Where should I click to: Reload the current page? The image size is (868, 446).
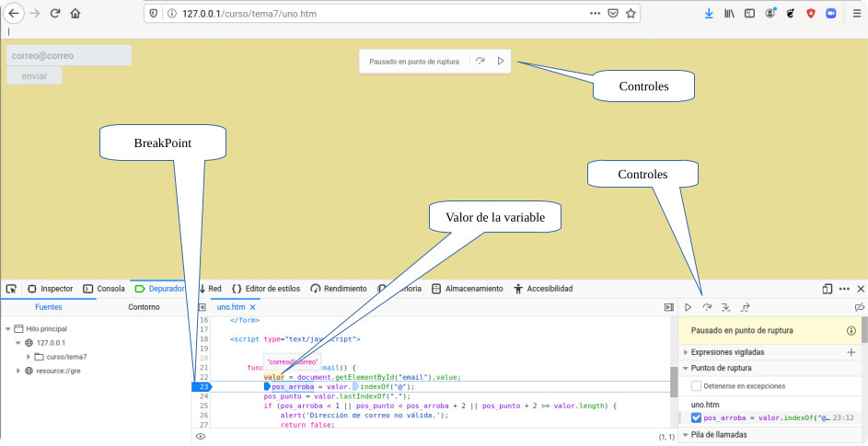(55, 13)
